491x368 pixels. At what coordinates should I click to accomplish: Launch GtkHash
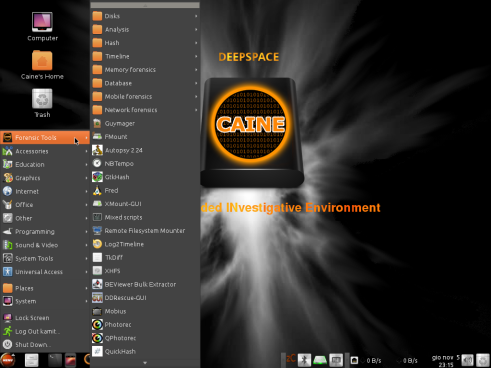(x=145, y=177)
